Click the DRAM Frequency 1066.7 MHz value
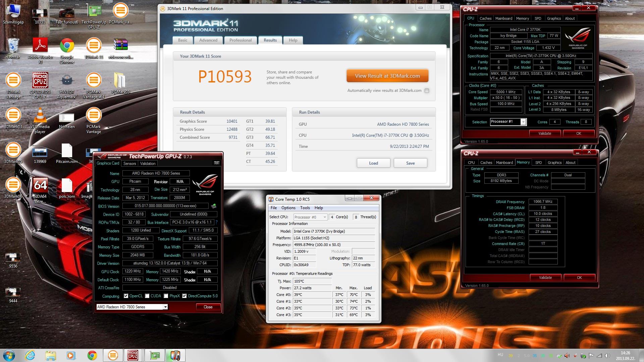This screenshot has height=362, width=644. 543,202
